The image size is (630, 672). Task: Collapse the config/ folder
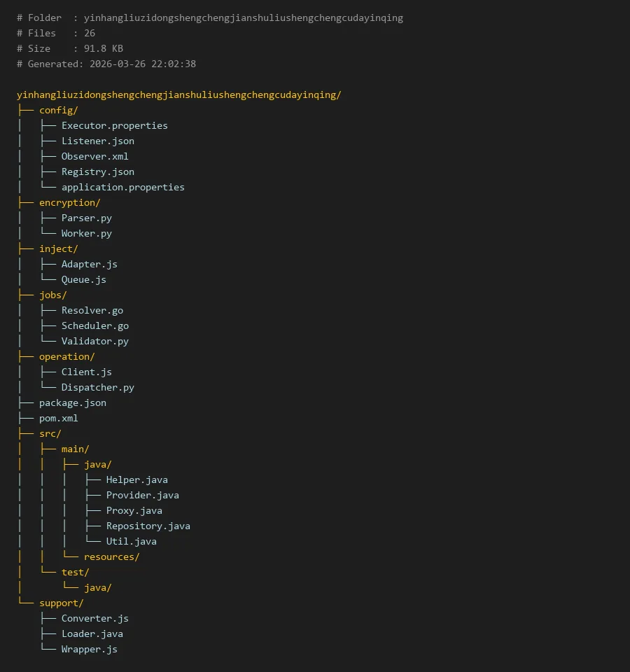point(58,110)
